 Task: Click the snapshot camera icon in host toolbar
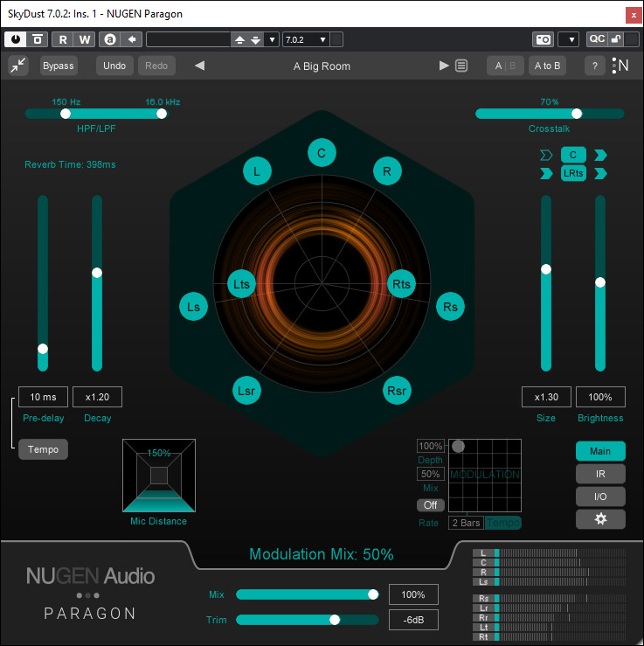pos(543,39)
